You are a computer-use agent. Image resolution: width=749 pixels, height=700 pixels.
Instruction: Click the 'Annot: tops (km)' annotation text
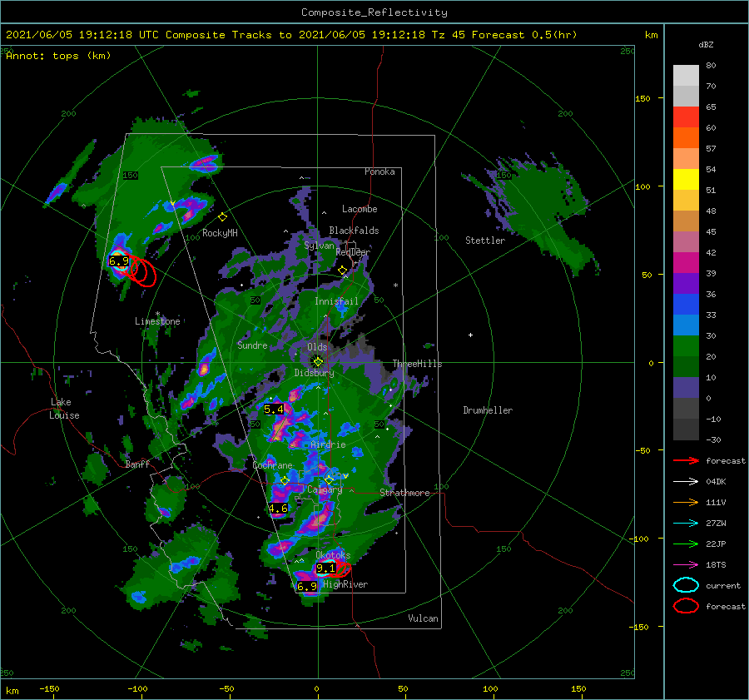[58, 56]
